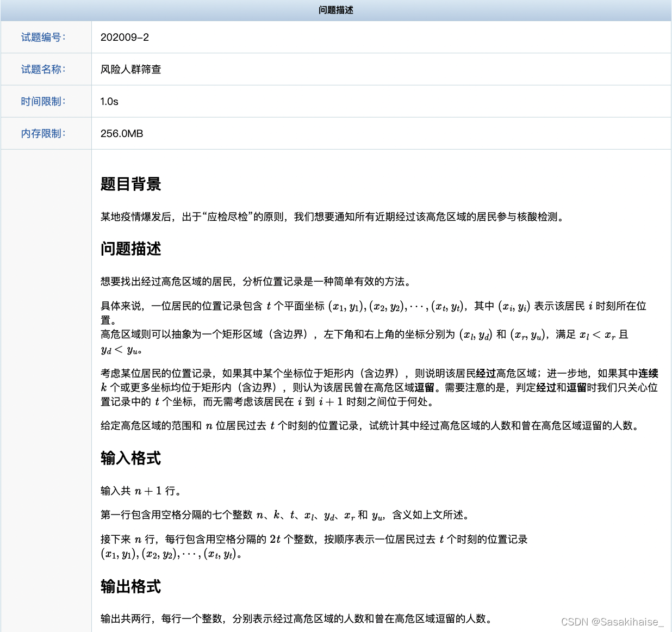Click the 问题描述 header bar at top
The width and height of the screenshot is (672, 632).
tap(336, 10)
